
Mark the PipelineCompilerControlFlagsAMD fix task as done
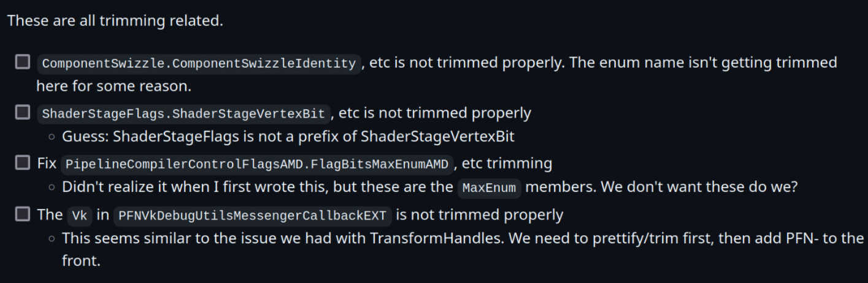pyautogui.click(x=23, y=162)
